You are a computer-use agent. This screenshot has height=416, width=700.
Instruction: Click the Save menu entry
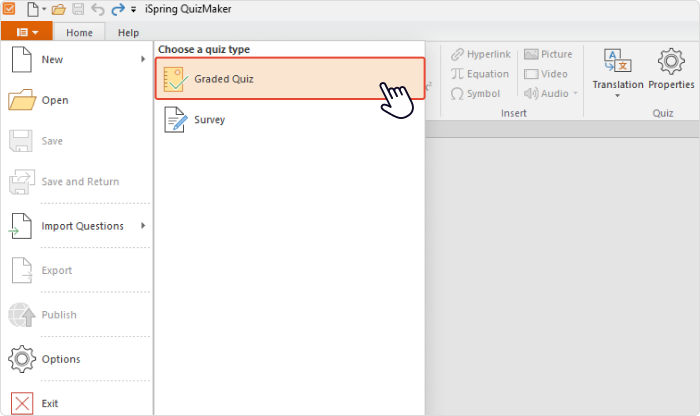(77, 141)
